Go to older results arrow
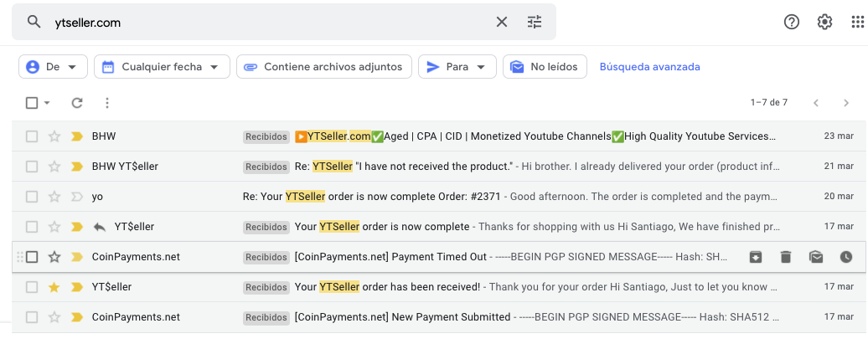868x349 pixels. (x=846, y=103)
